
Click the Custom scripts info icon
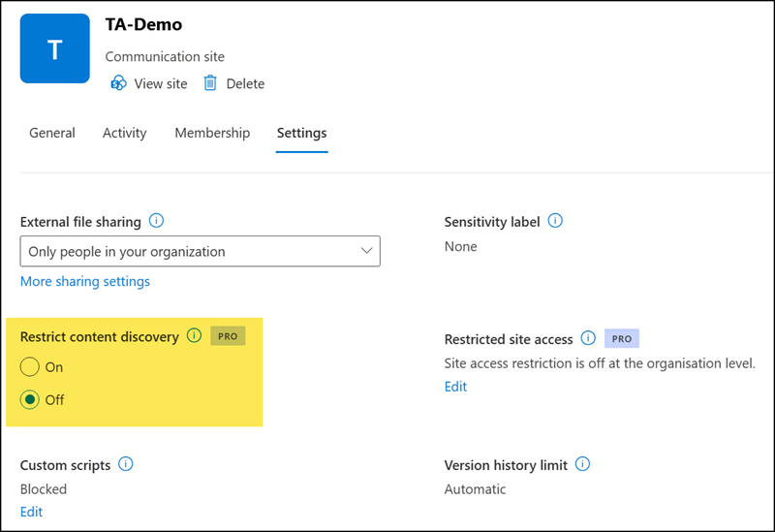coord(126,464)
